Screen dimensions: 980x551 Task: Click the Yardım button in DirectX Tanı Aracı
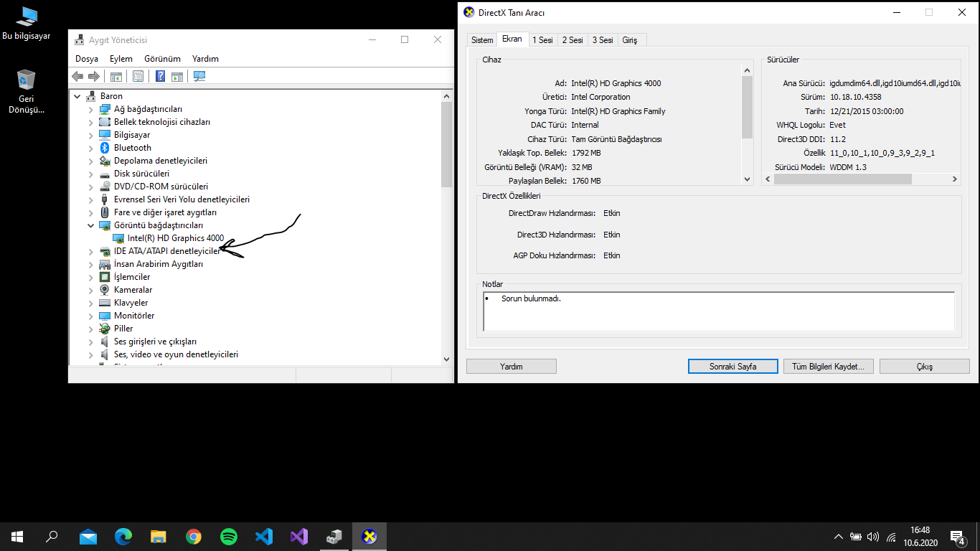pyautogui.click(x=512, y=366)
